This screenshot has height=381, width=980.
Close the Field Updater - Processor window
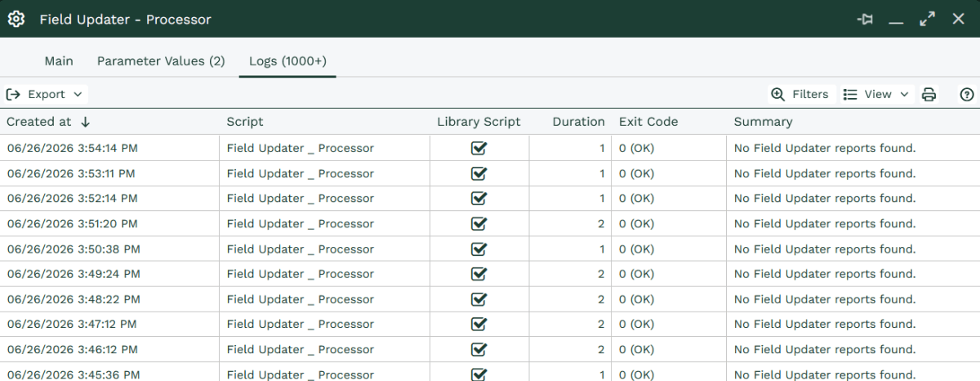click(x=959, y=19)
